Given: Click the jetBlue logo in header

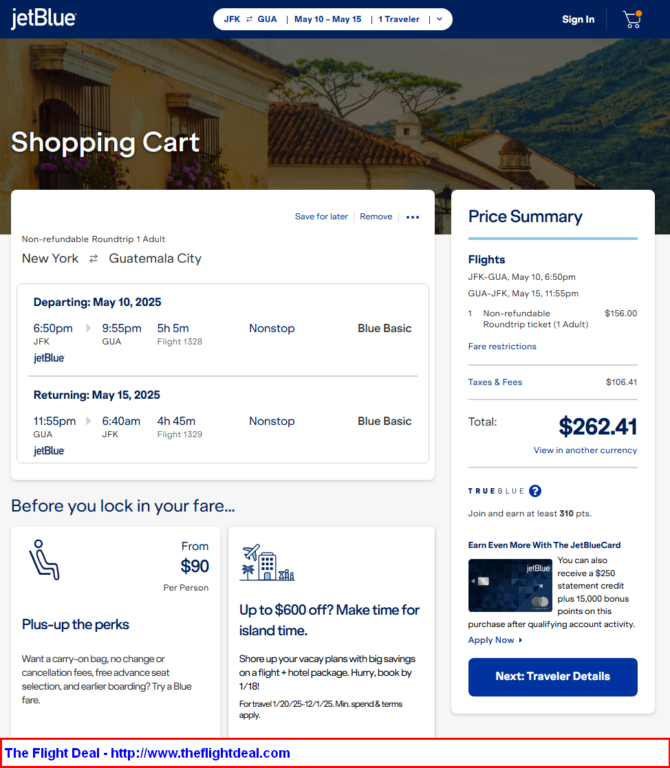Looking at the screenshot, I should coord(43,19).
